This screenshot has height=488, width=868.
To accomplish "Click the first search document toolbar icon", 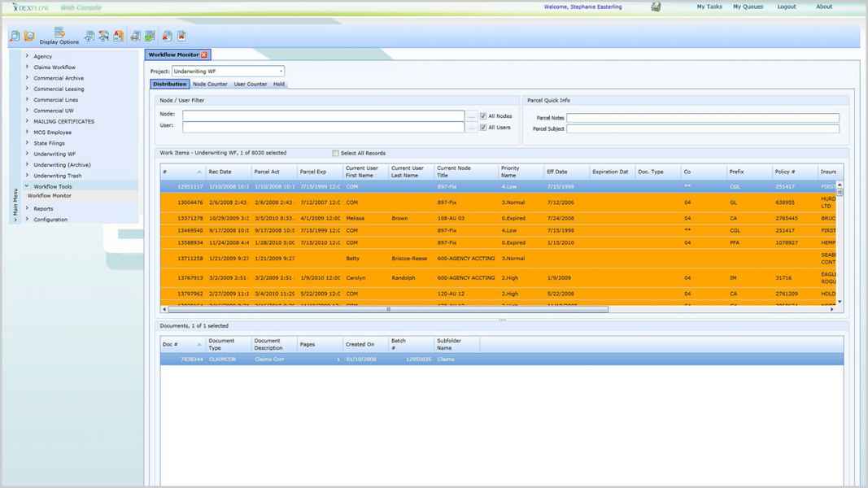I will coord(15,37).
